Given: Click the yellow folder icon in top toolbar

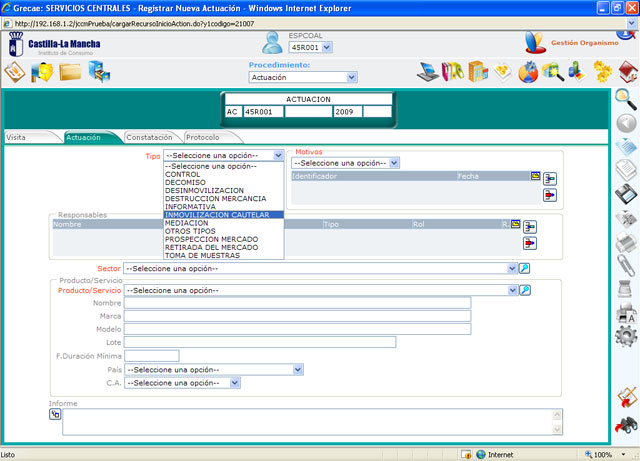Looking at the screenshot, I should coord(70,72).
